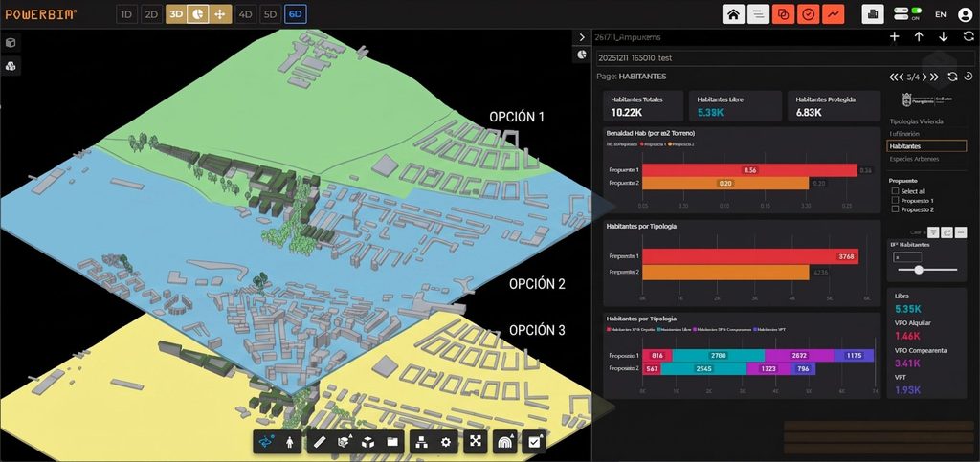Open the home view icon
Image resolution: width=980 pixels, height=462 pixels.
[733, 13]
